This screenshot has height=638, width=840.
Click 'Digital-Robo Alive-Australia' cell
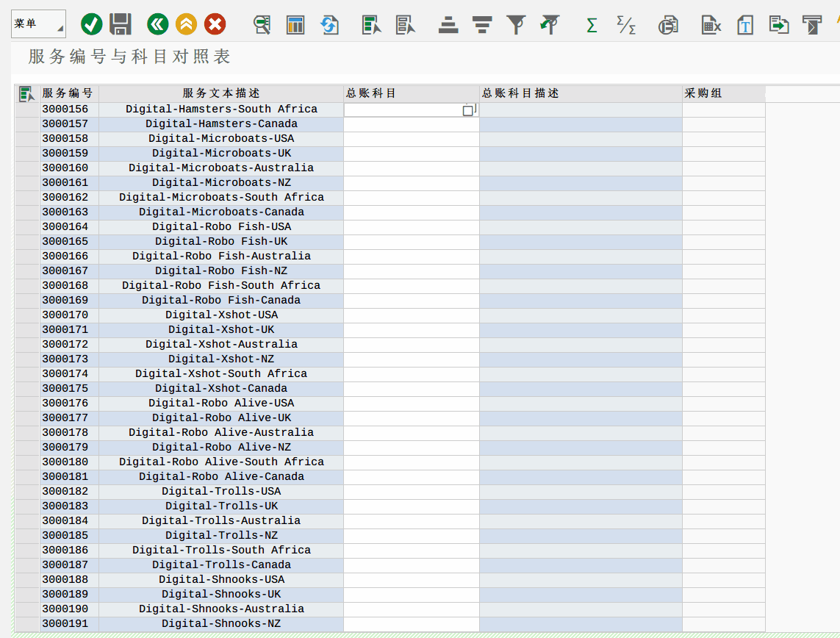coord(221,432)
